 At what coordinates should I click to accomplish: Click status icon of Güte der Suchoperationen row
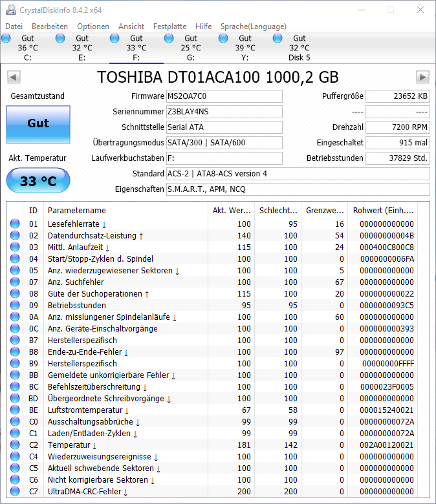coord(15,293)
